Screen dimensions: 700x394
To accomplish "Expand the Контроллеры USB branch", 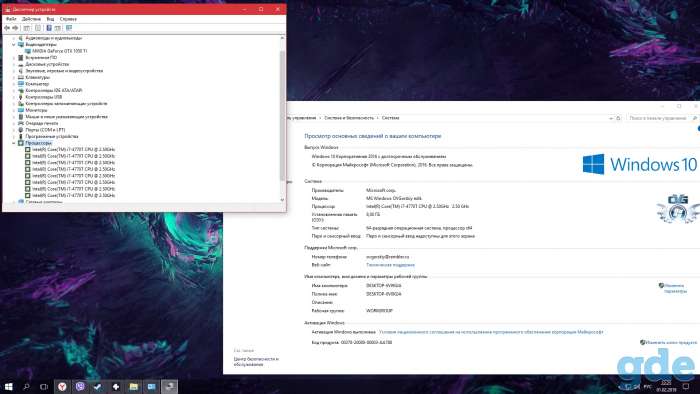I will point(13,97).
